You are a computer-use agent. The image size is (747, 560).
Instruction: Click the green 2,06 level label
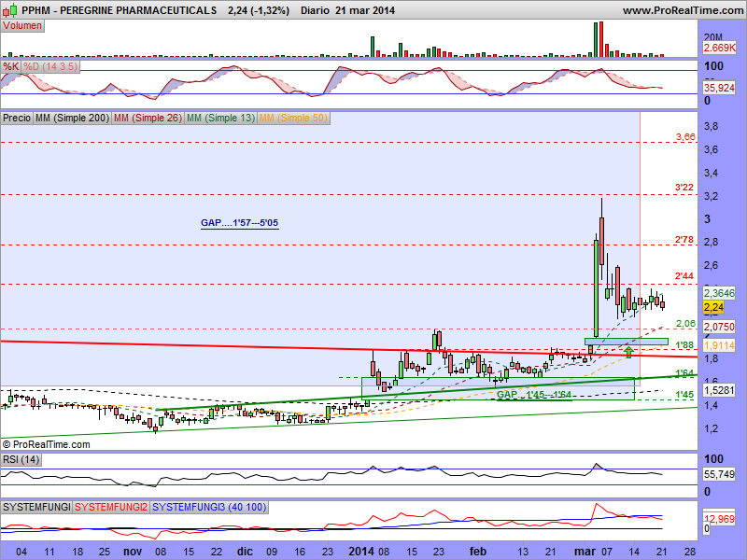click(x=685, y=323)
